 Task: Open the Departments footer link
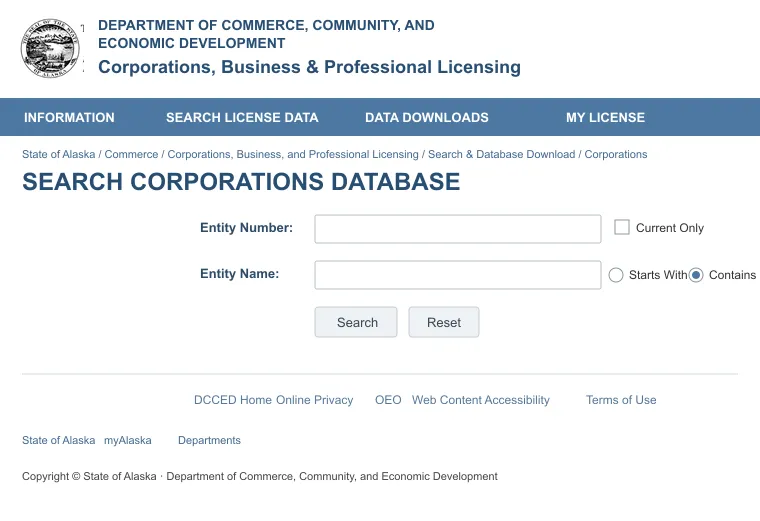[209, 440]
